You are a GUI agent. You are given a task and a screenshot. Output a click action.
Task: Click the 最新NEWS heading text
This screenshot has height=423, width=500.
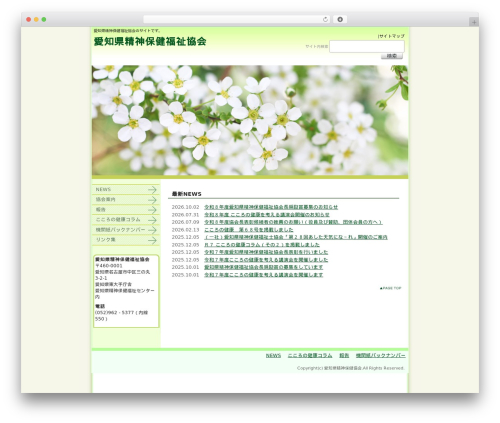coord(187,194)
